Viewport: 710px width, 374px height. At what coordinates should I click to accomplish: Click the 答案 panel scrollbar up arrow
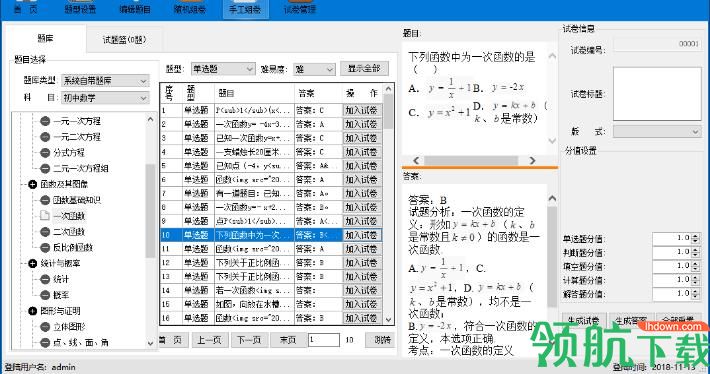click(552, 198)
